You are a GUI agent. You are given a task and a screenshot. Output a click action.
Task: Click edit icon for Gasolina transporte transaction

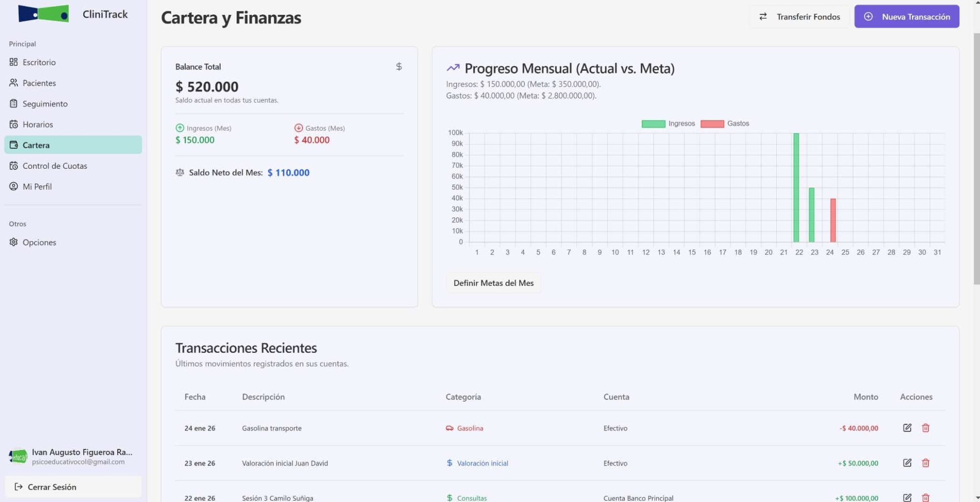[x=907, y=428]
